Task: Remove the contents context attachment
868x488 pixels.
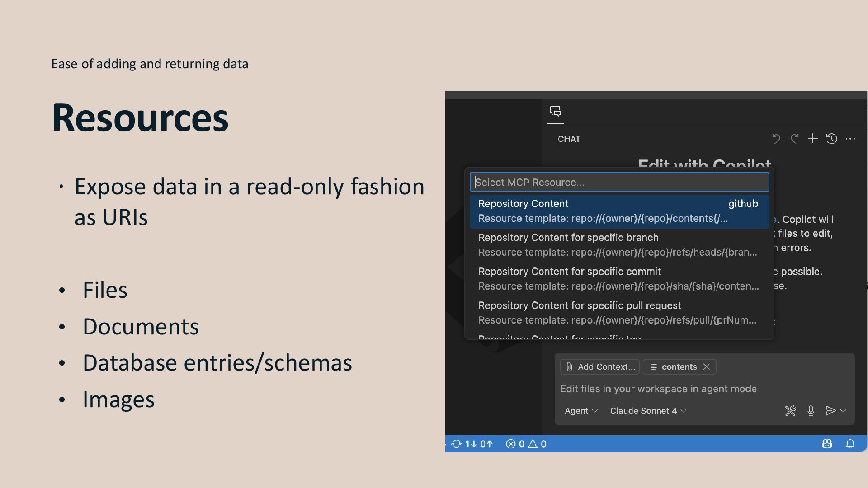Action: pos(707,366)
